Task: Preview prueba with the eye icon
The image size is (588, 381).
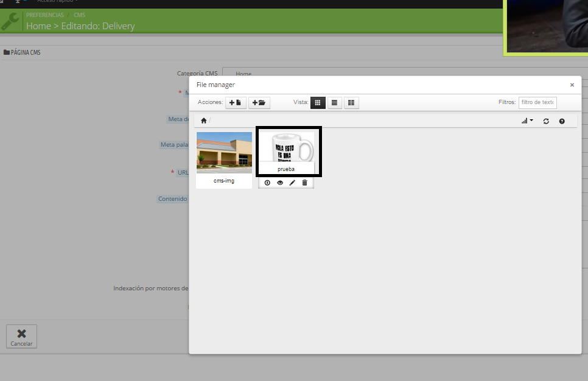Action: pos(280,183)
